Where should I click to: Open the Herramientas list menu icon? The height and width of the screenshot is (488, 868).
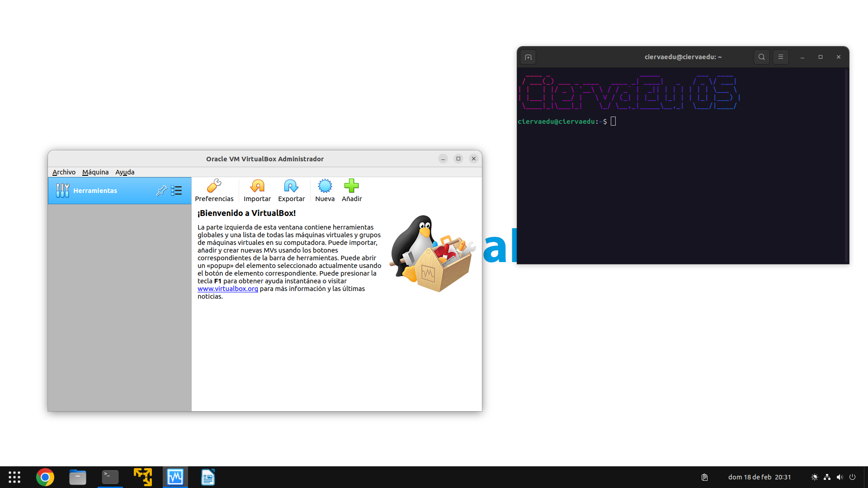click(x=176, y=191)
